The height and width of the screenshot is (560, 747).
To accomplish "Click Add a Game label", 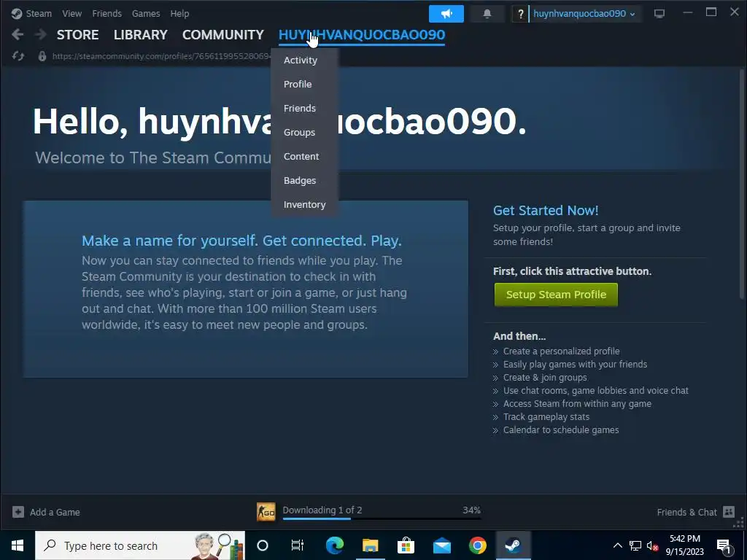I will tap(55, 512).
